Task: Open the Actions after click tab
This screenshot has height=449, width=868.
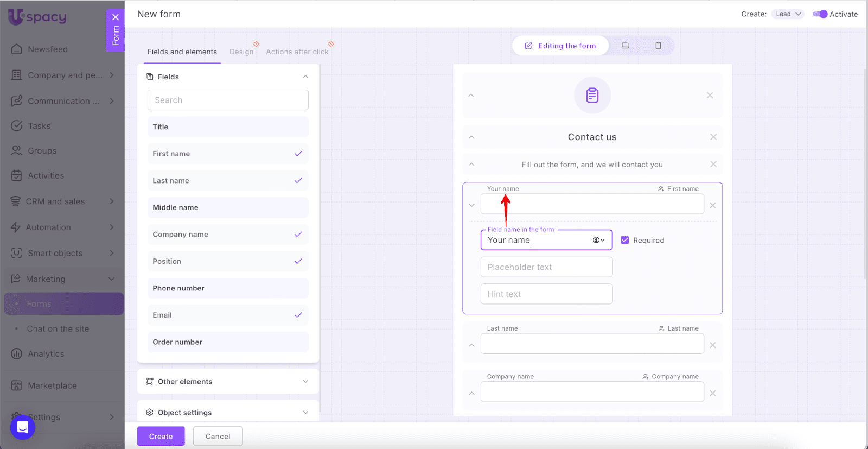Action: (297, 52)
